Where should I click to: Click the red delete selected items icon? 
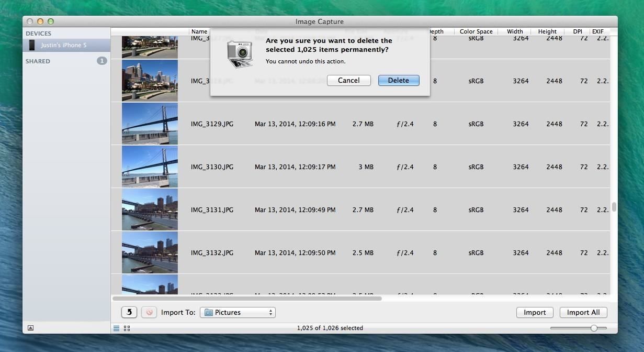pos(149,312)
